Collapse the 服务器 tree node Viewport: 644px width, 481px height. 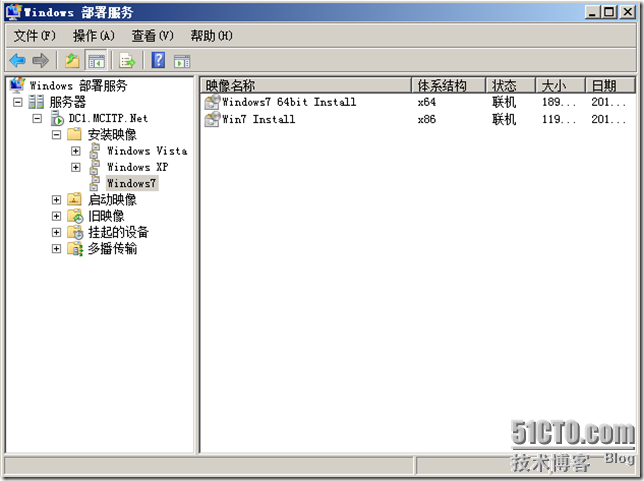coord(18,102)
